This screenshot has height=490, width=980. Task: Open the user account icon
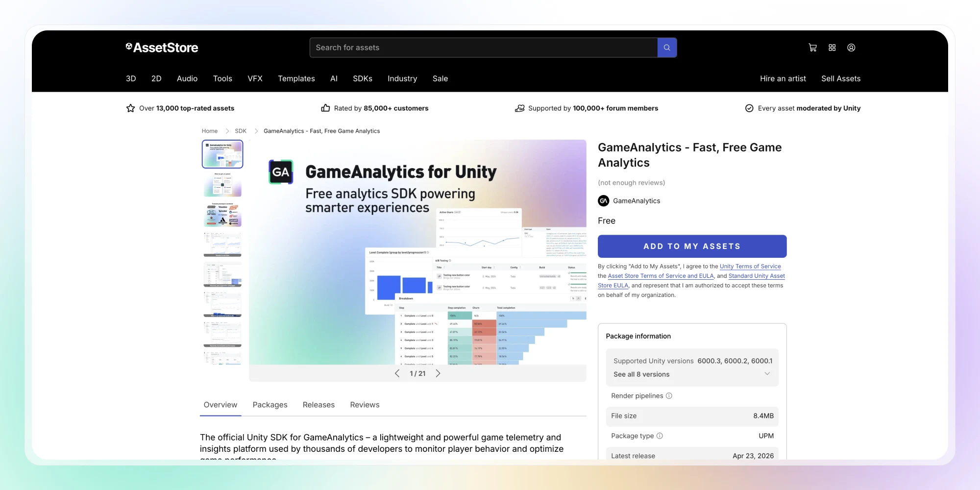click(x=851, y=48)
